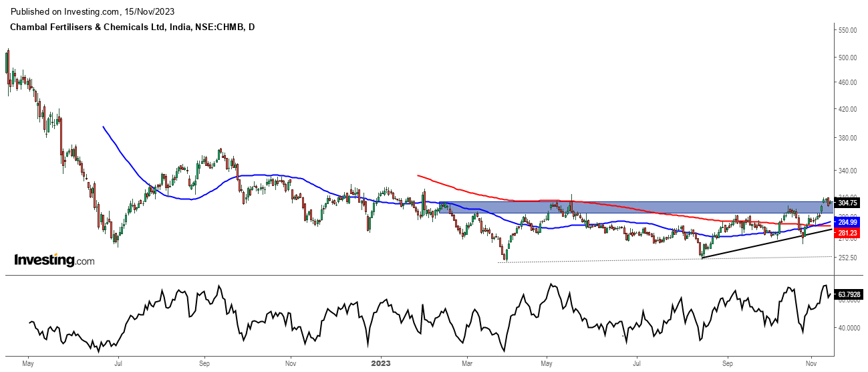
Task: Click the Mar label on time axis
Action: pos(466,365)
